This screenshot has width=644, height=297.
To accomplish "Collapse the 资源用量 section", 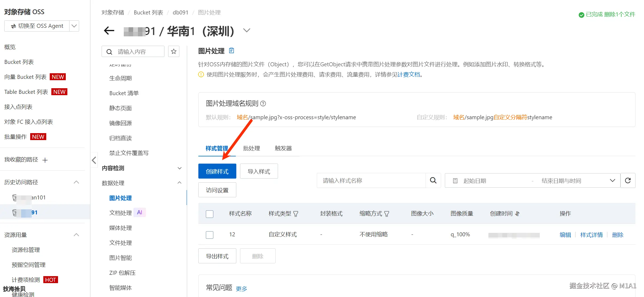I will 76,235.
